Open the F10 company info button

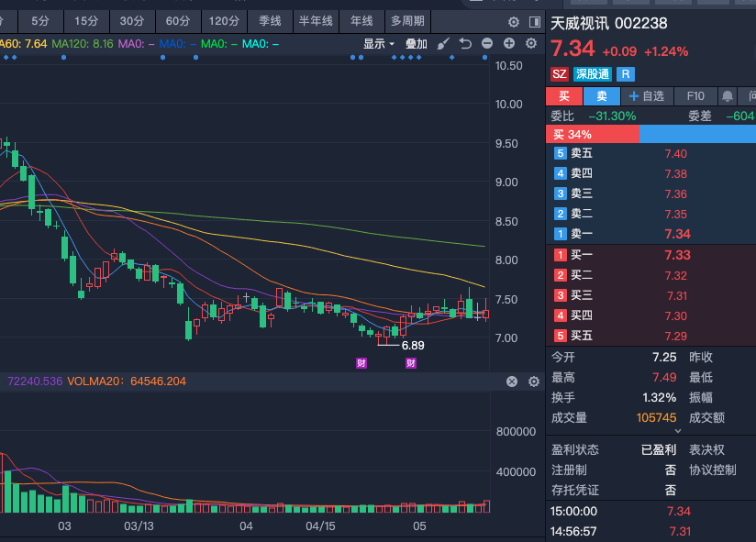tap(695, 96)
